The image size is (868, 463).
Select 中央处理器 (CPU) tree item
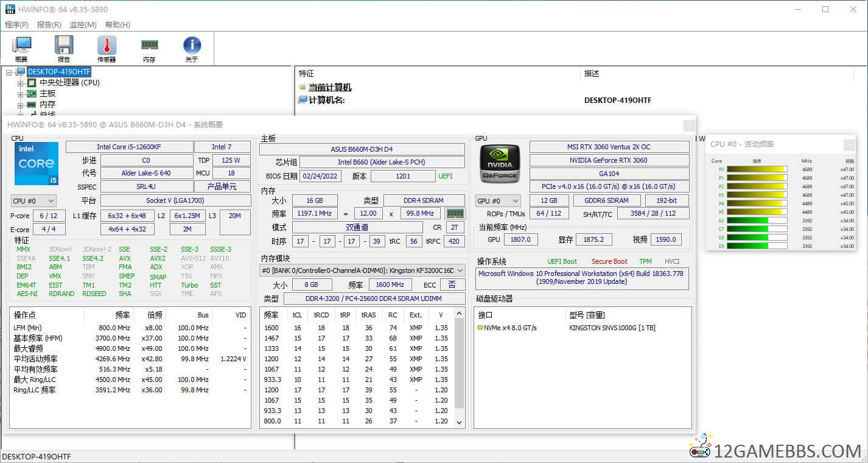69,83
